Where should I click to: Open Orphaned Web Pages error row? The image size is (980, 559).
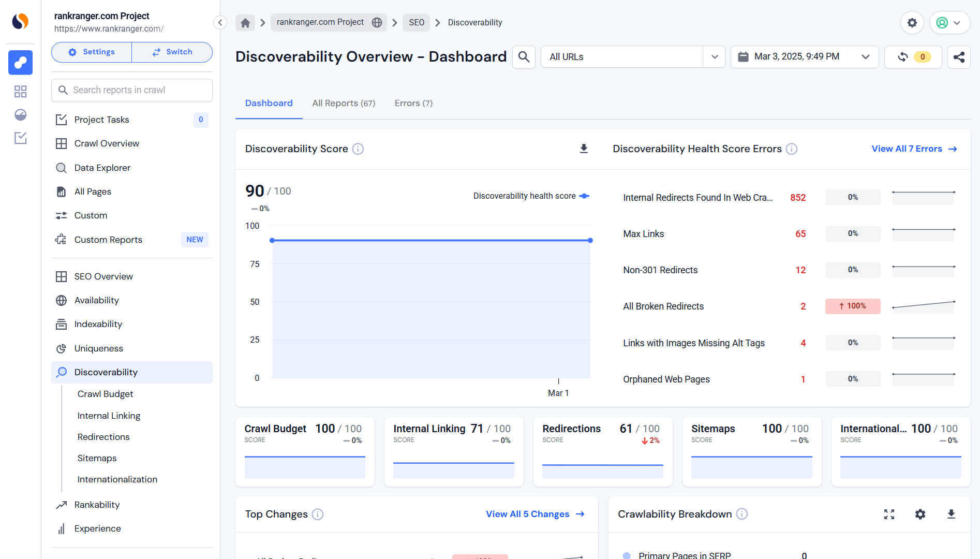click(789, 379)
